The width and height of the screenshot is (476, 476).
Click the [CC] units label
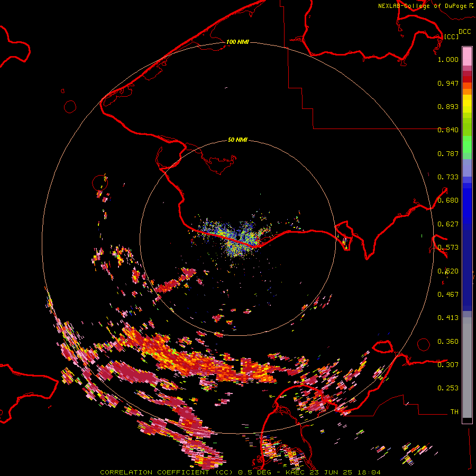point(451,36)
